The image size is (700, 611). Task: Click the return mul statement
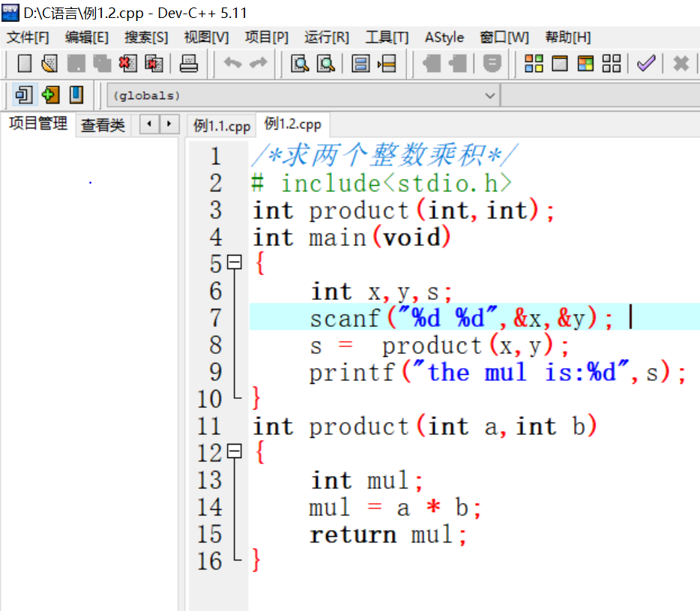click(388, 535)
